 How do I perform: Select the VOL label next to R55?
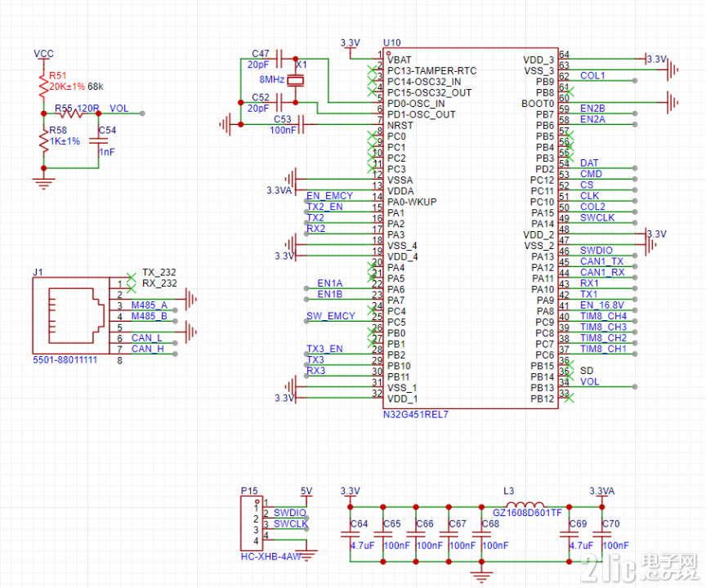coord(118,109)
